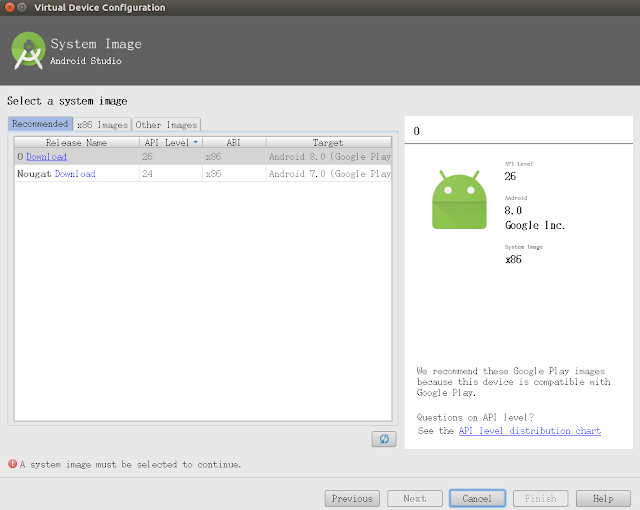Click the Android Studio logo icon
The height and width of the screenshot is (510, 640).
pos(28,51)
